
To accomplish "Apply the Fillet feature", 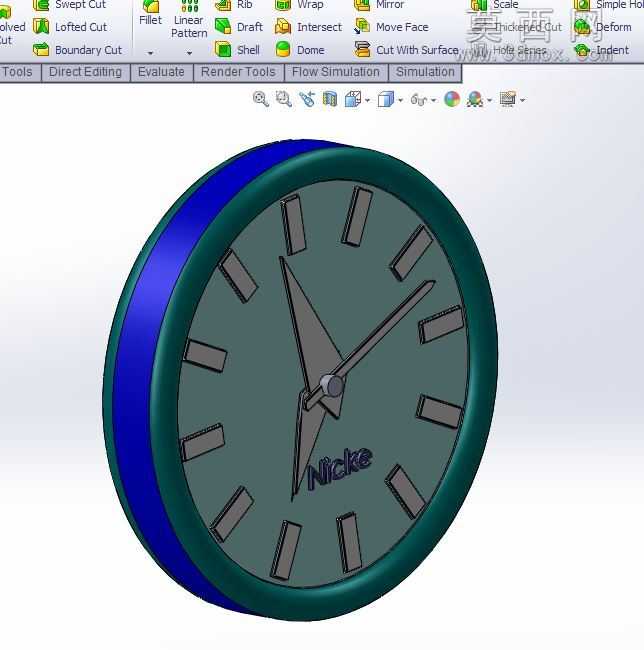I will [150, 13].
